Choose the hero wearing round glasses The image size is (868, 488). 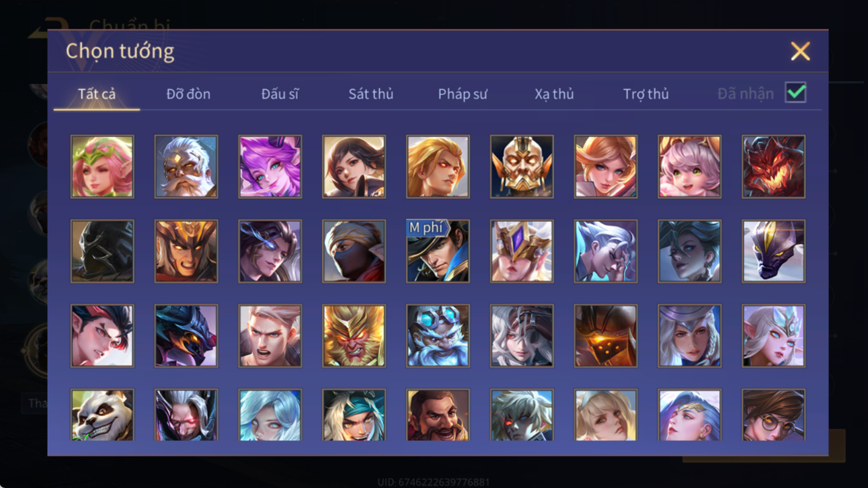click(x=773, y=415)
